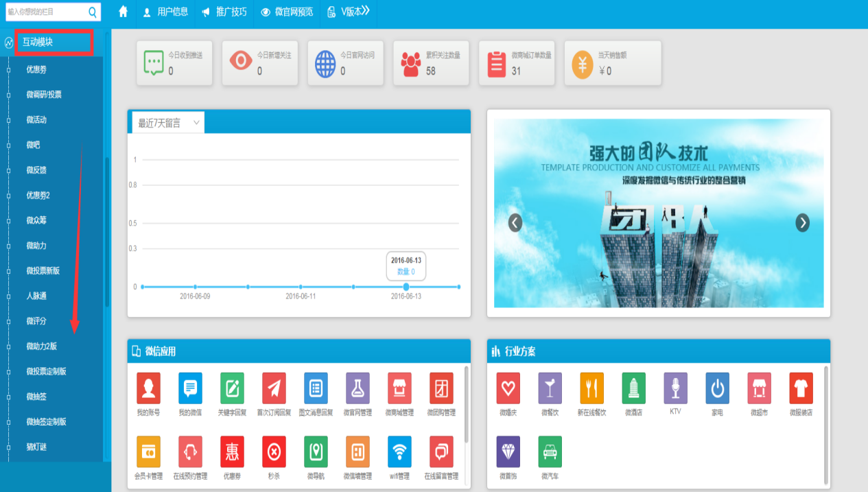Click the 微汽车 car icon
Image resolution: width=868 pixels, height=492 pixels.
550,452
